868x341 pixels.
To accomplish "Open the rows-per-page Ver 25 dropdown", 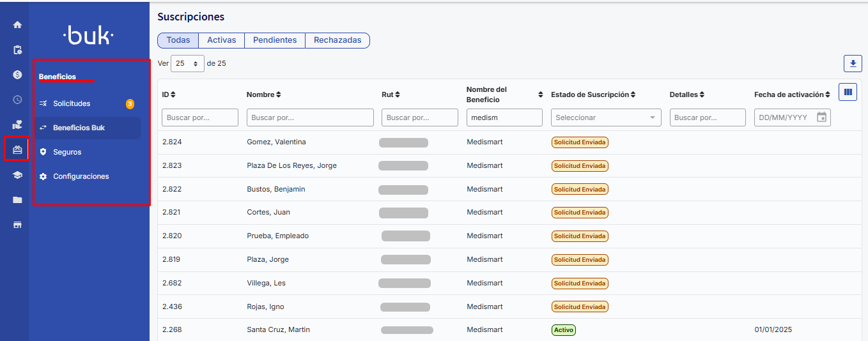I will (187, 64).
